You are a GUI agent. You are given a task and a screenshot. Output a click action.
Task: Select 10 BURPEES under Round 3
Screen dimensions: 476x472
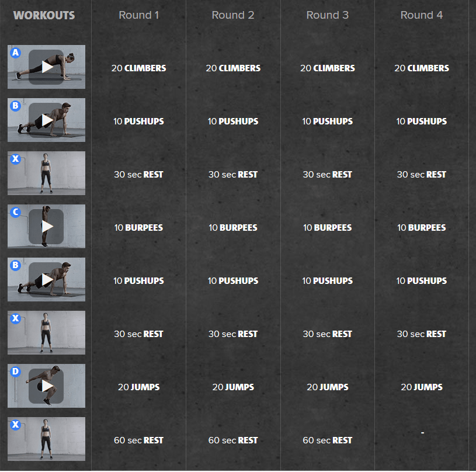click(x=327, y=228)
